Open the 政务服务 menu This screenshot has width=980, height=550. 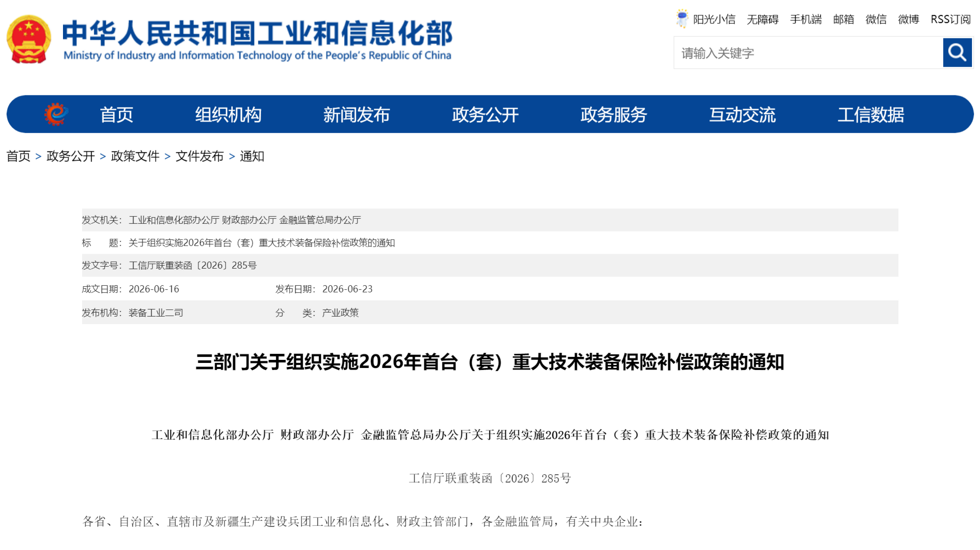(614, 114)
